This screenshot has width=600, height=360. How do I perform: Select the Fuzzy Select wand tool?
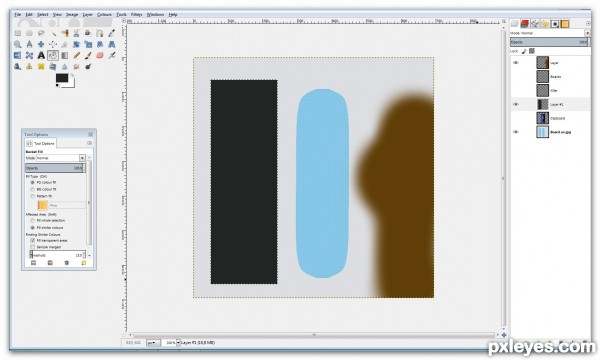pyautogui.click(x=53, y=33)
